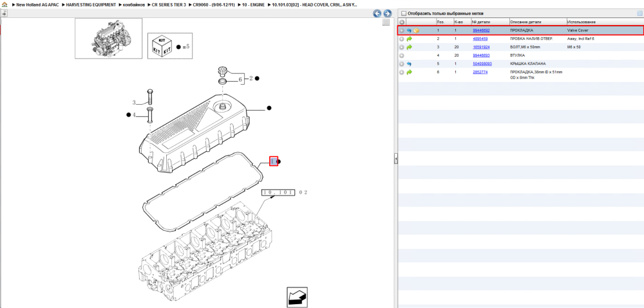Open part number 4895459 link

point(480,39)
